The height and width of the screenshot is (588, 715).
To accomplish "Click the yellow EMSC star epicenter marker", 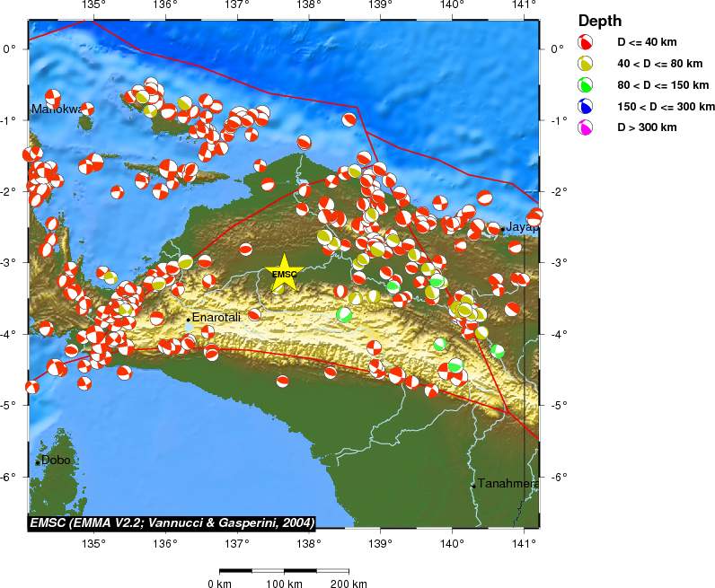I will (284, 275).
